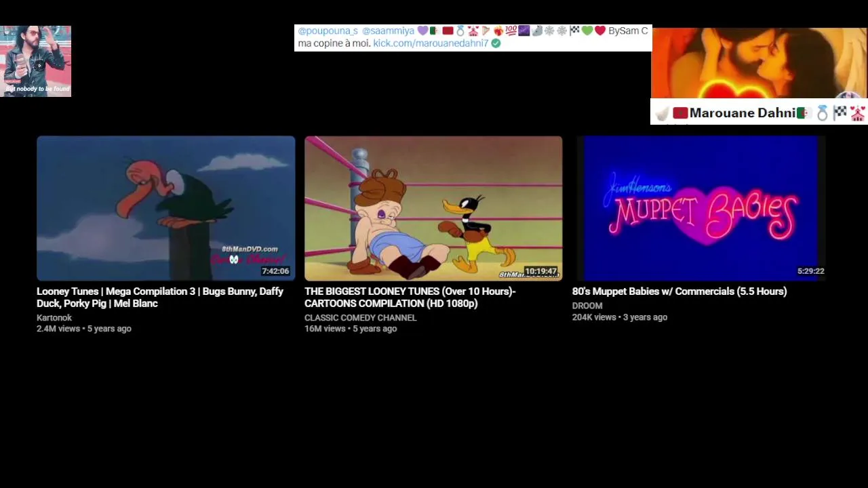868x488 pixels.
Task: Open the Muppet Babies video thumbnail
Action: pyautogui.click(x=701, y=208)
